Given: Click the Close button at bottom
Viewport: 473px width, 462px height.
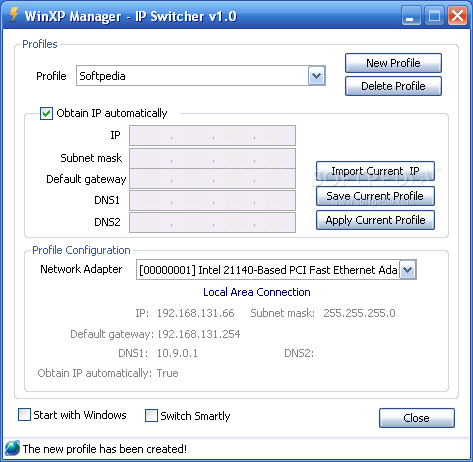Looking at the screenshot, I should pos(417,418).
